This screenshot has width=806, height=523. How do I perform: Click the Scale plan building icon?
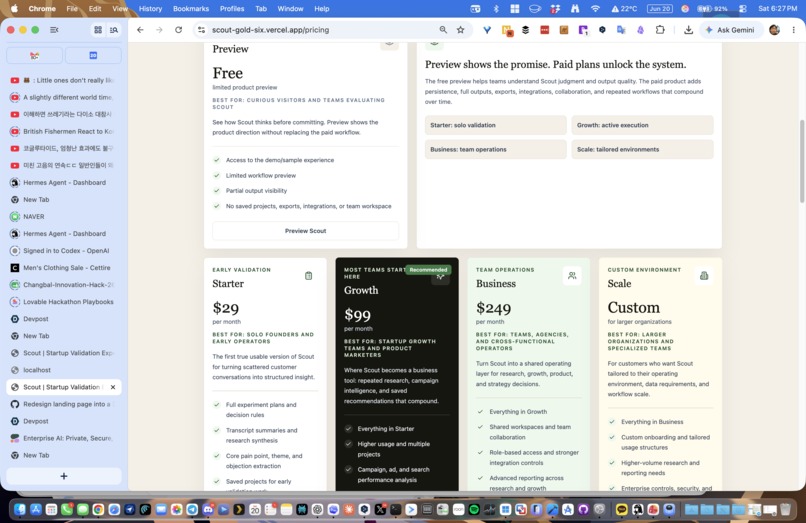(704, 276)
